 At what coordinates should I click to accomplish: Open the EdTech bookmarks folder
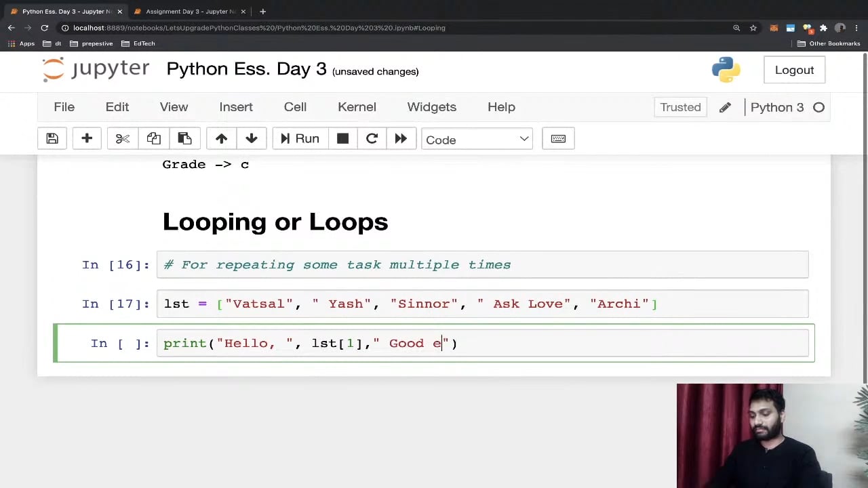click(x=138, y=43)
